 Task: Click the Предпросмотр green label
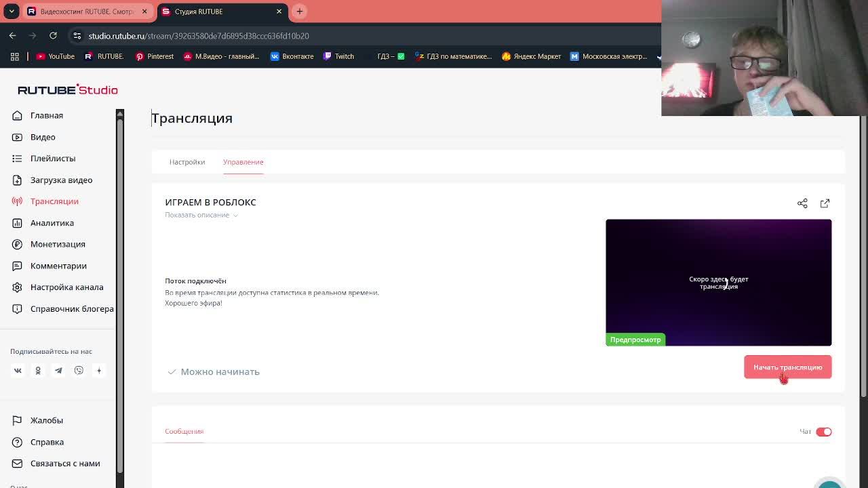[x=635, y=340]
